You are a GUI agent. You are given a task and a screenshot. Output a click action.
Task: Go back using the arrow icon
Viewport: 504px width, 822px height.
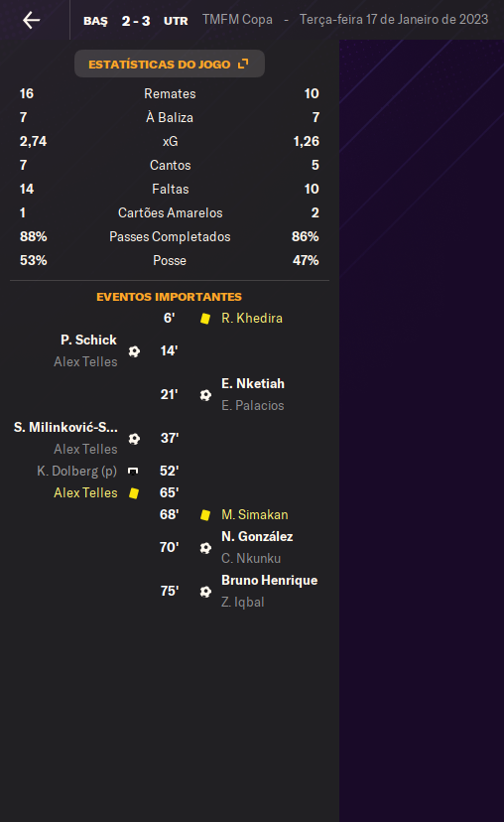[x=32, y=20]
